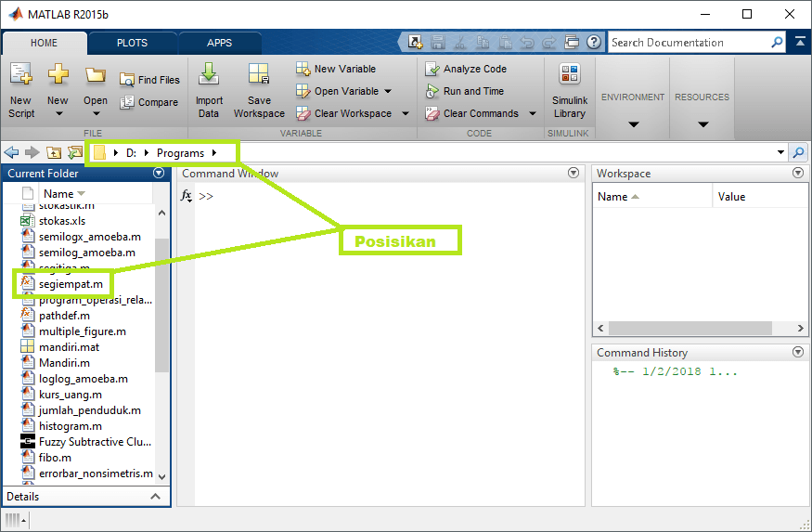Open the Simulink Library

click(x=570, y=90)
